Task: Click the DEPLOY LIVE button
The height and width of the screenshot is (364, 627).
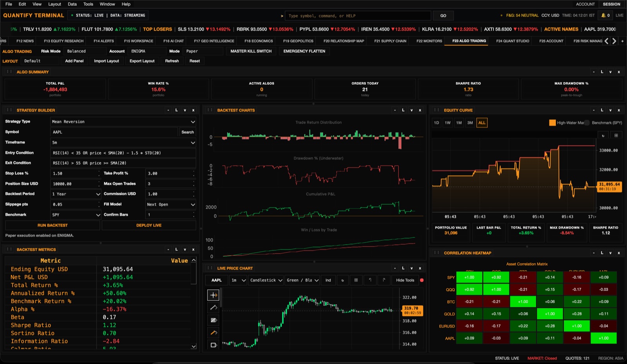Action: click(149, 225)
